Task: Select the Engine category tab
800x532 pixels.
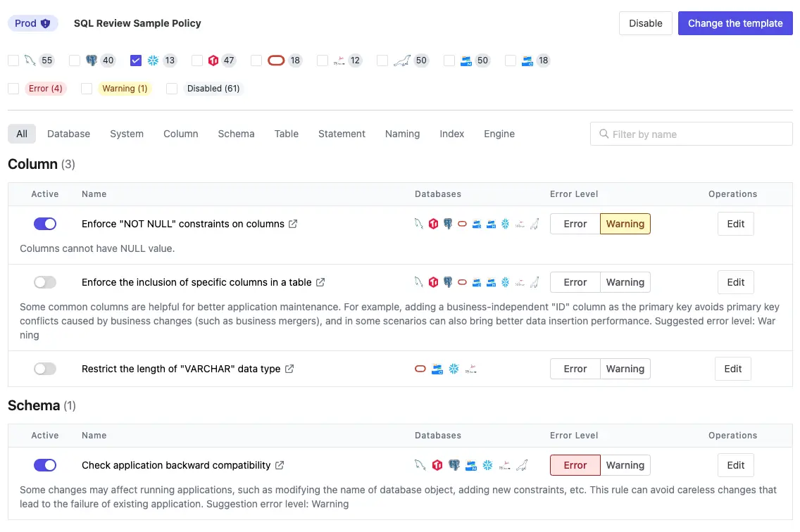Action: [x=499, y=134]
